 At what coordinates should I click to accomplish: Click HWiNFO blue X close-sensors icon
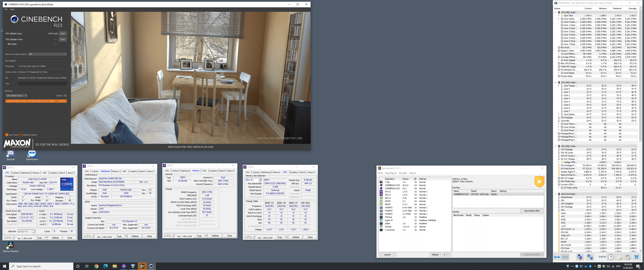(x=637, y=257)
